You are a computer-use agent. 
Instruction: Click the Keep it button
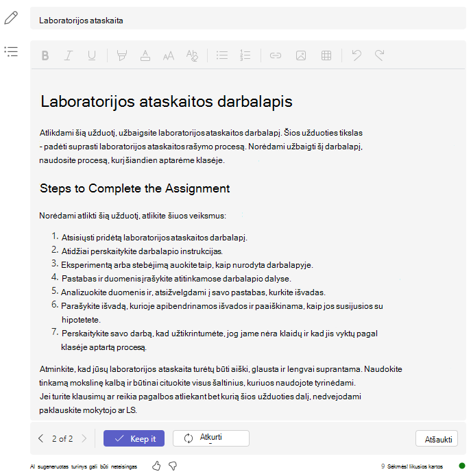click(x=134, y=438)
